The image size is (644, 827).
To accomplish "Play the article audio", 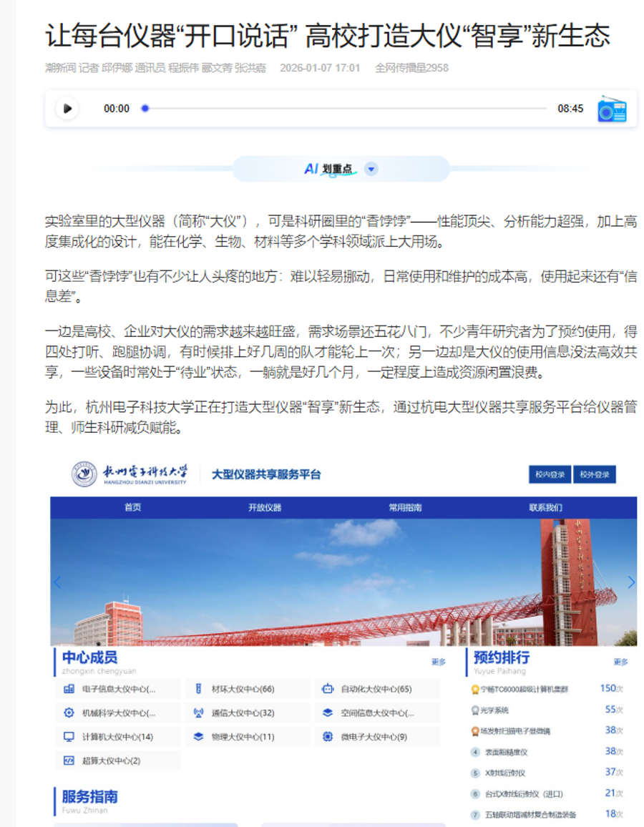I will click(x=67, y=109).
